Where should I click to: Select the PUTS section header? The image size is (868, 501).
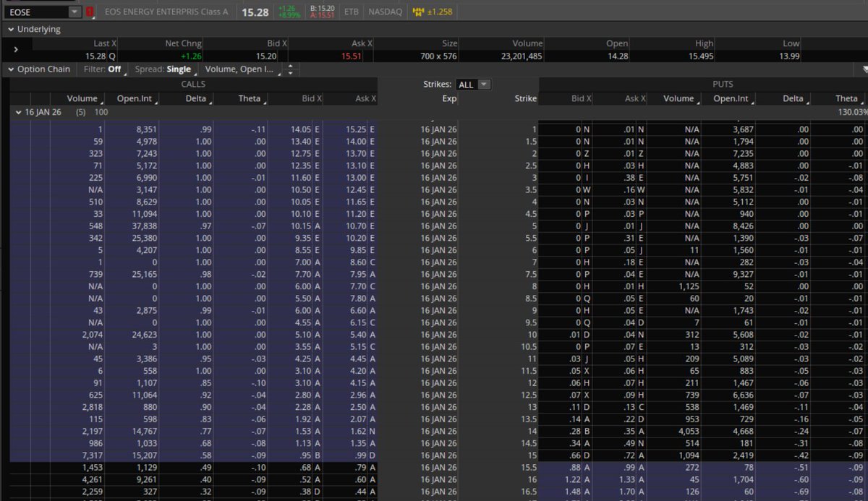pyautogui.click(x=722, y=84)
